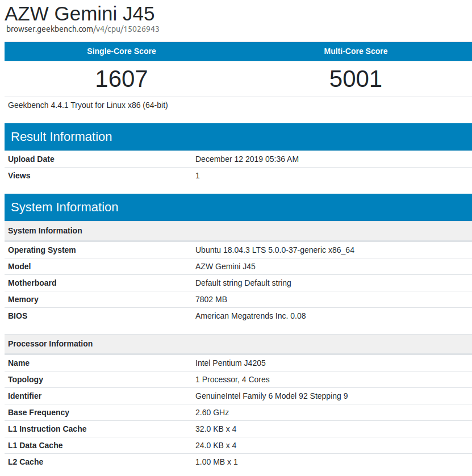472x476 pixels.
Task: Select the 24.0 KB x 4 value
Action: (215, 445)
